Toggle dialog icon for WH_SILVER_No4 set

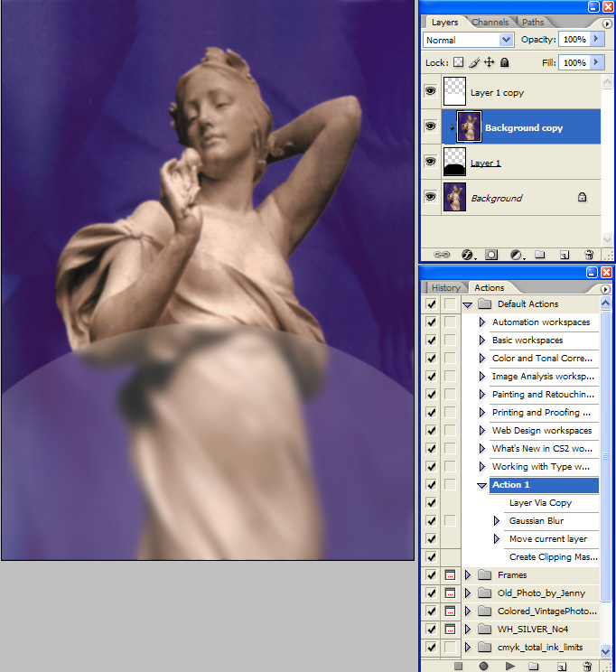click(x=450, y=629)
